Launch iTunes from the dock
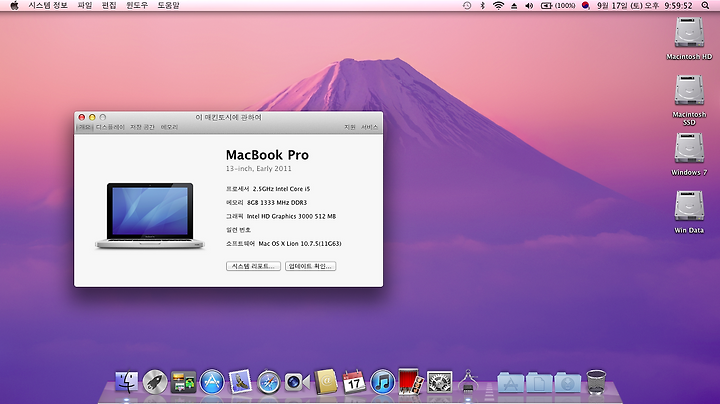Image resolution: width=720 pixels, height=404 pixels. 382,382
